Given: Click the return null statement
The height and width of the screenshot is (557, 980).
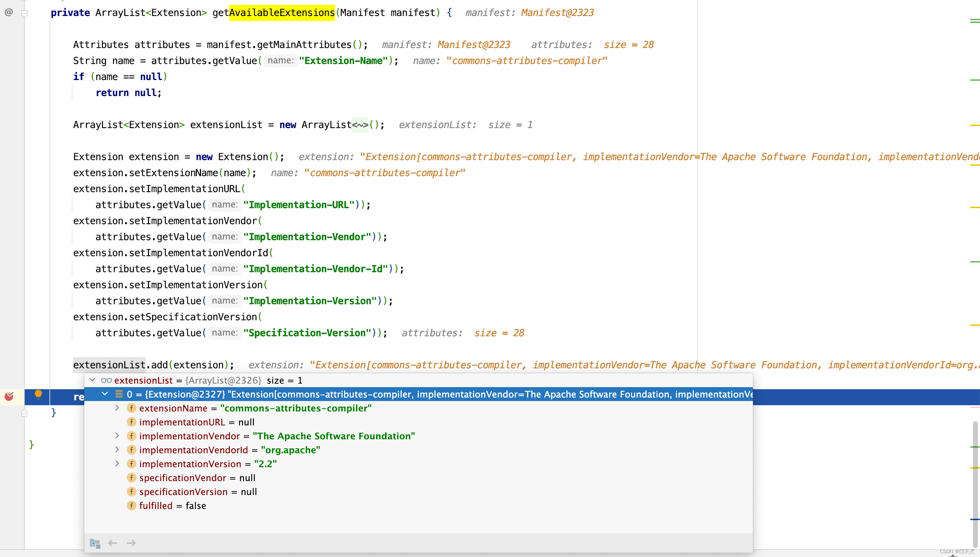Looking at the screenshot, I should 129,93.
